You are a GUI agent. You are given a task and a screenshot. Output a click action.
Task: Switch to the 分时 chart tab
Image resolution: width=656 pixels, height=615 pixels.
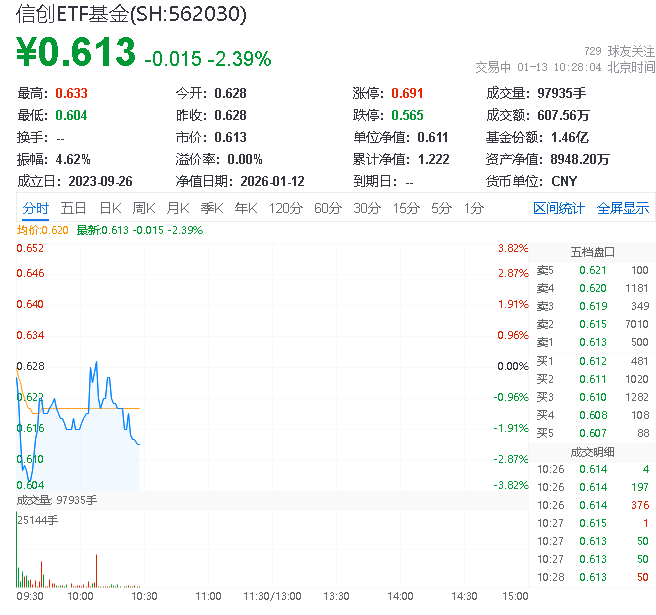coord(36,208)
